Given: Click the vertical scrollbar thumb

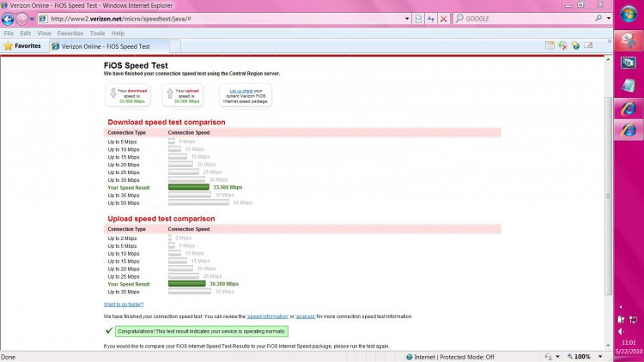Looking at the screenshot, I should (x=608, y=196).
